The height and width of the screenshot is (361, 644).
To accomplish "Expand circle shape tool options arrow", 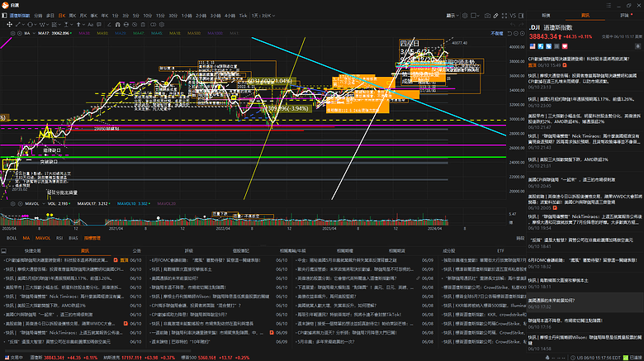I will (36, 25).
